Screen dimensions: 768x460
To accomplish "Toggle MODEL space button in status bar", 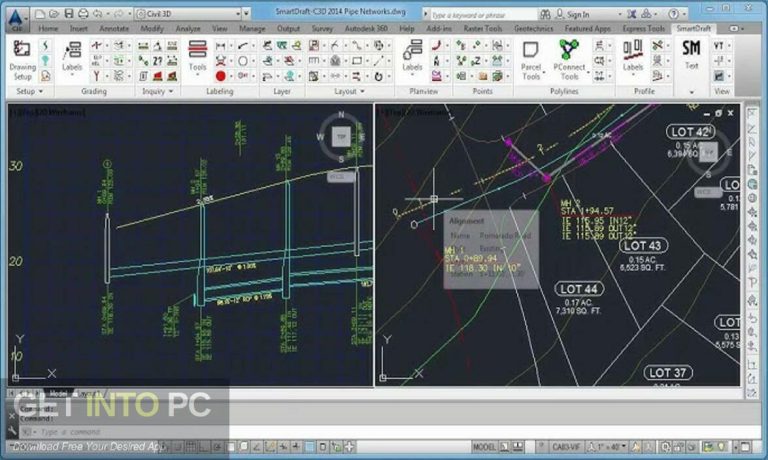I will pos(485,449).
